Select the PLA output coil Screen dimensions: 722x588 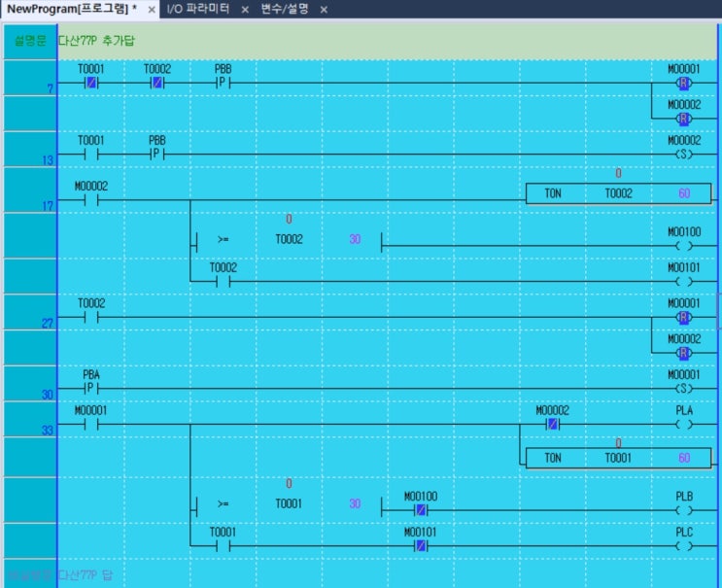684,424
